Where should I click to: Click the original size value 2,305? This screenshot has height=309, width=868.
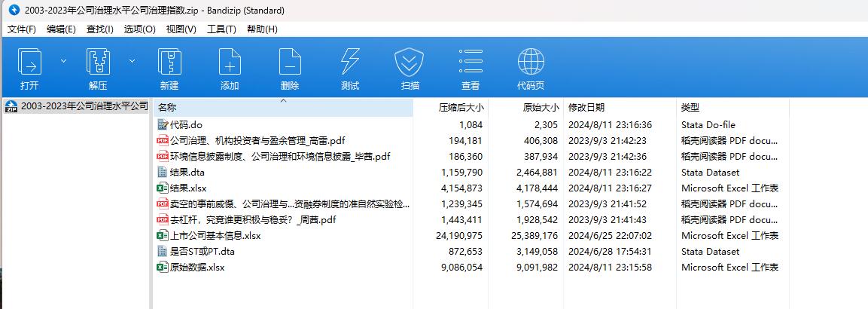(547, 124)
